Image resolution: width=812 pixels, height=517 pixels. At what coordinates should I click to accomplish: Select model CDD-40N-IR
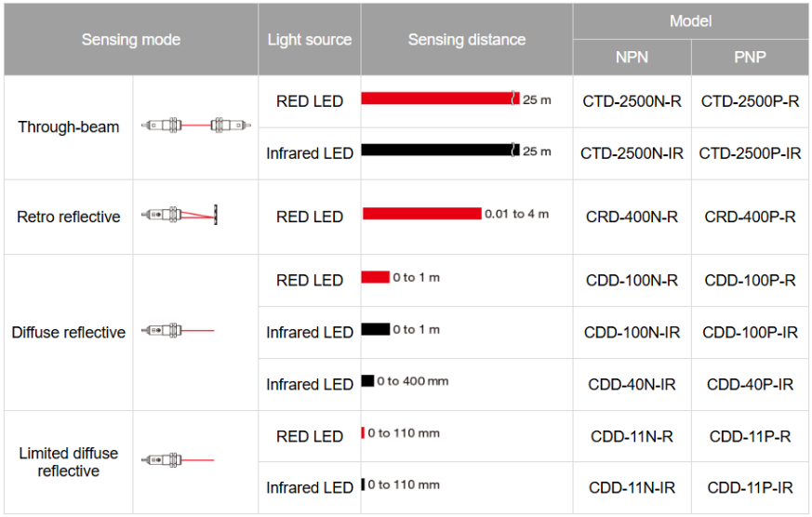click(x=632, y=384)
